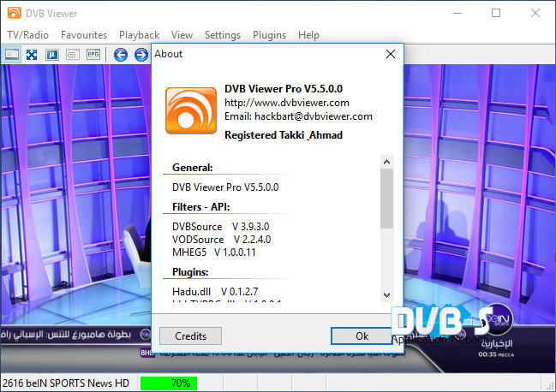Click the orange DVB Viewer logo in About

(191, 110)
